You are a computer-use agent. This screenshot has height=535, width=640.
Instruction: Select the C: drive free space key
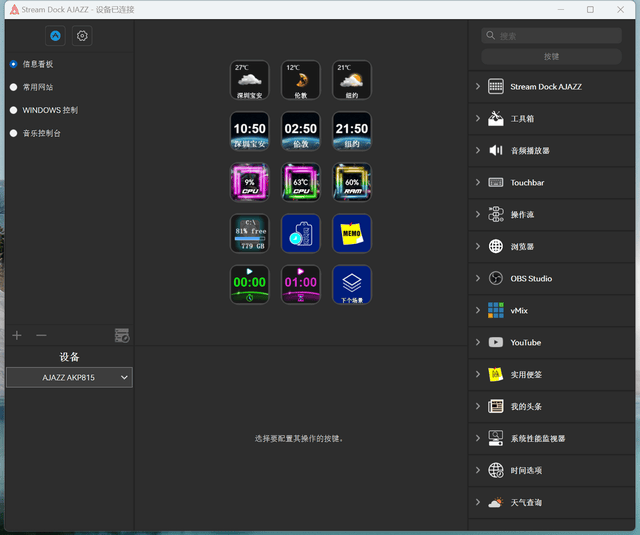click(249, 233)
